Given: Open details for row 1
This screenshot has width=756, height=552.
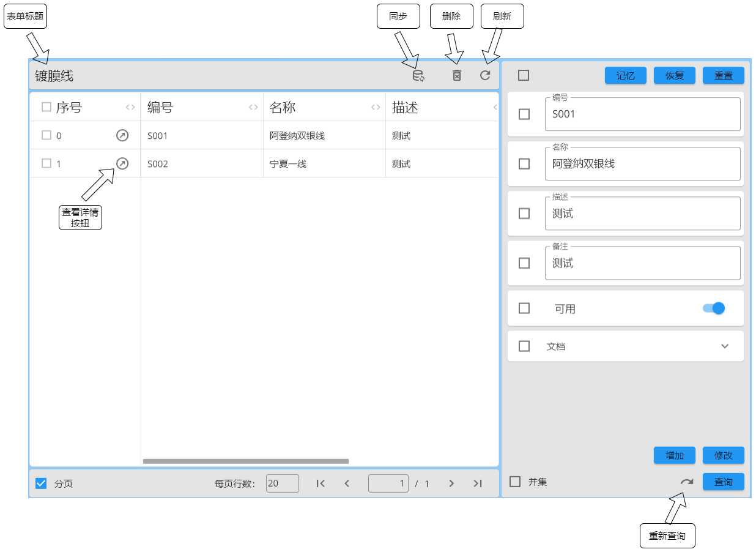Looking at the screenshot, I should 122,163.
